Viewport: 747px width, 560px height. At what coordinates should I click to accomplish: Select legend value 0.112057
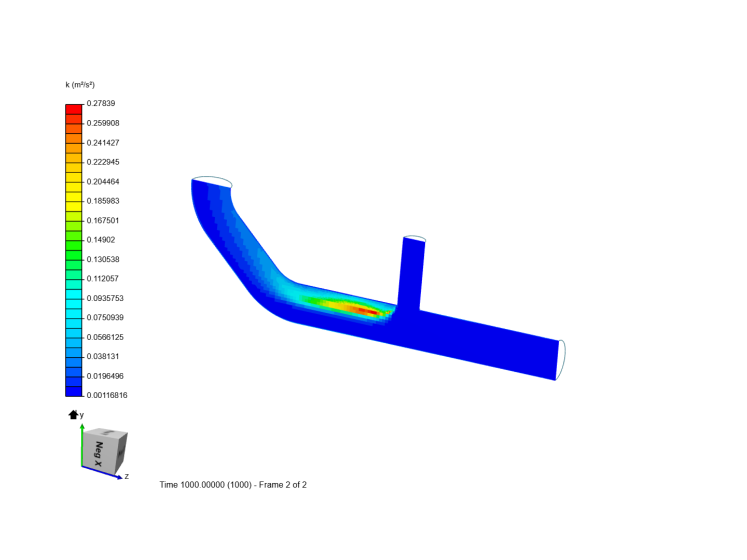coord(103,278)
